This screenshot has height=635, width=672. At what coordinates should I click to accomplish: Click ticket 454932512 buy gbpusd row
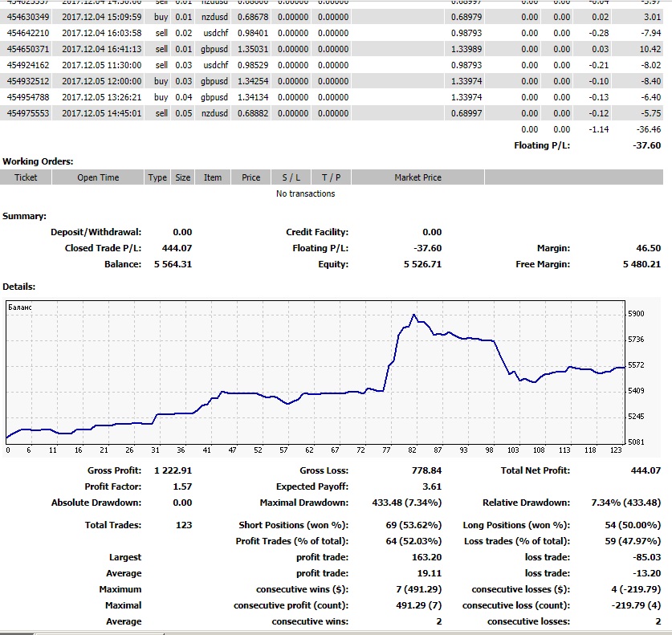coord(27,81)
